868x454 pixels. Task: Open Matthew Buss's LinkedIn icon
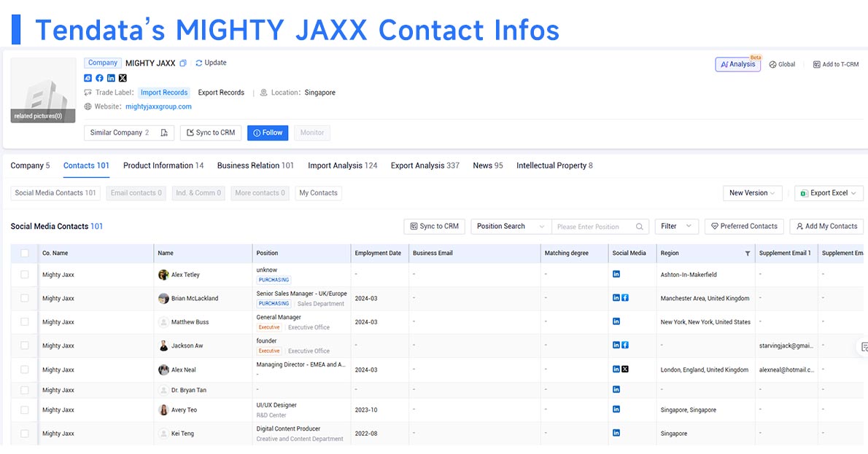[616, 321]
